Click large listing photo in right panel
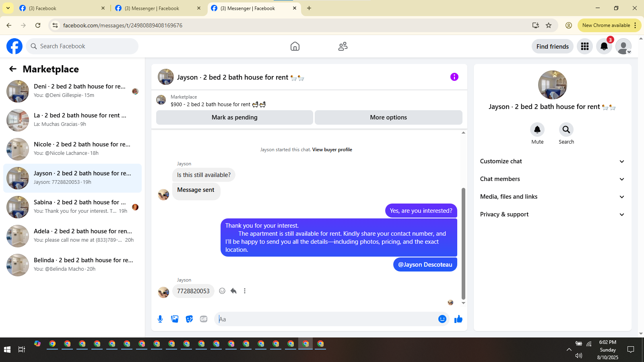The image size is (644, 362). [553, 85]
